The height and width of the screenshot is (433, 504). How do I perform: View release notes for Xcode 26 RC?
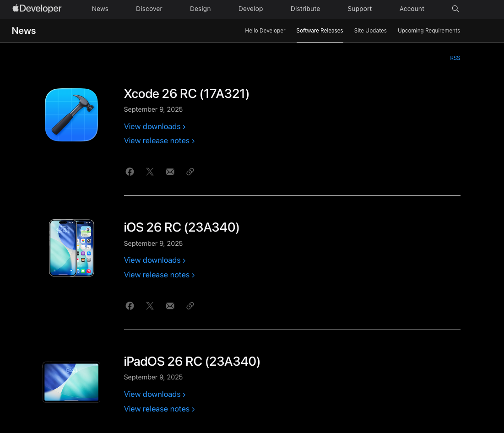pyautogui.click(x=159, y=141)
